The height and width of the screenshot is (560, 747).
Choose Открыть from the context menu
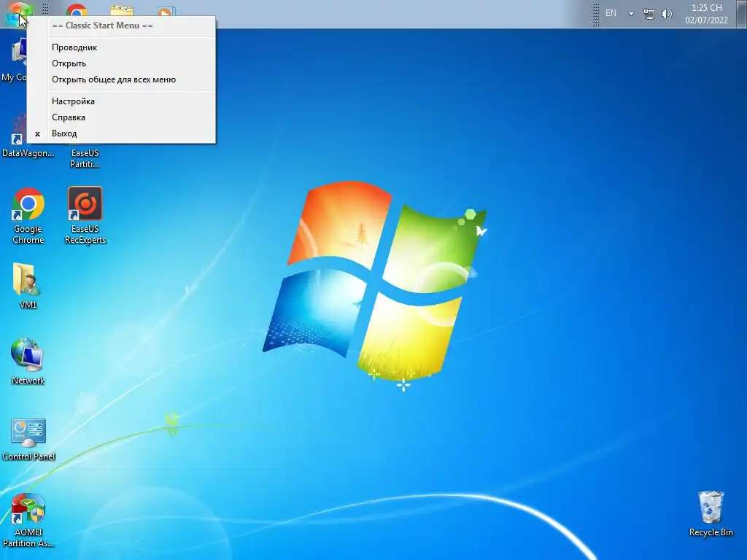(122, 63)
